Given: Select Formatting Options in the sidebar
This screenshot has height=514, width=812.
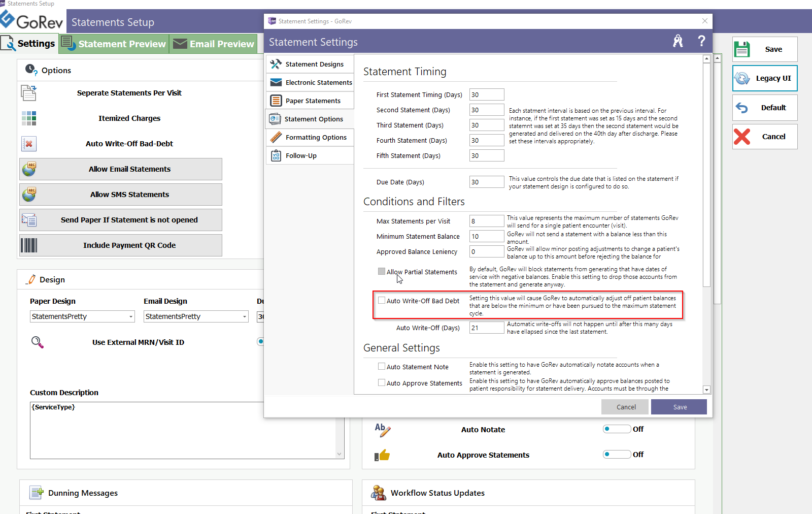Looking at the screenshot, I should coord(310,137).
